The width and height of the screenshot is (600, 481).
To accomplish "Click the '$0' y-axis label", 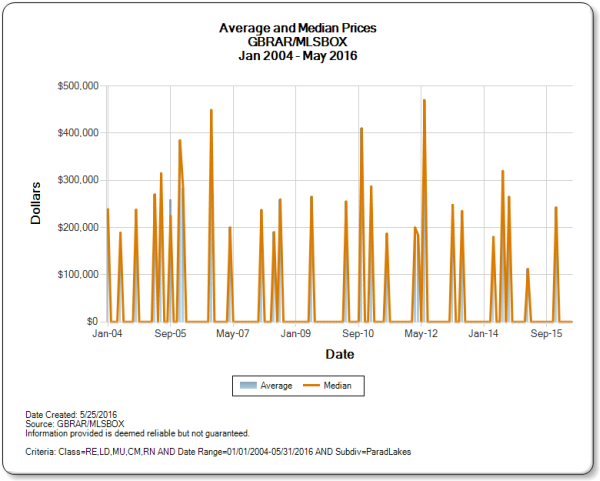I will (x=92, y=321).
